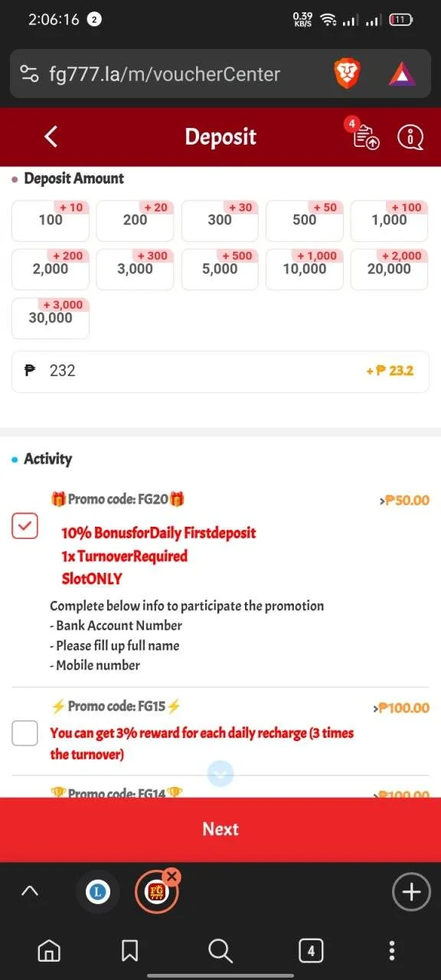Open the deposit info help icon

pyautogui.click(x=410, y=137)
